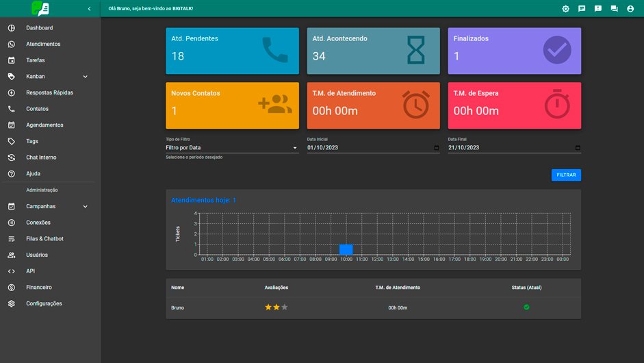The height and width of the screenshot is (363, 644).
Task: Open the user account profile icon
Action: pos(630,9)
